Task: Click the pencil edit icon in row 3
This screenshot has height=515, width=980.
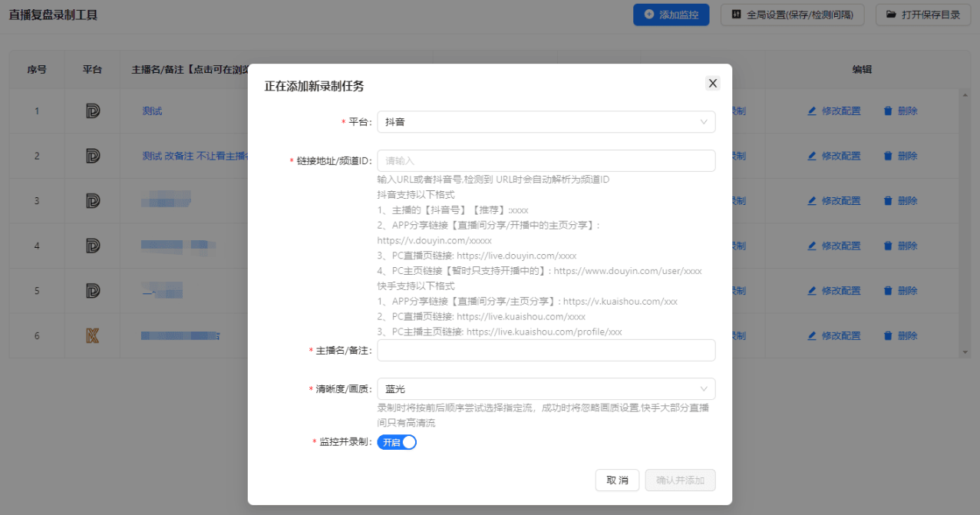Action: pos(813,200)
